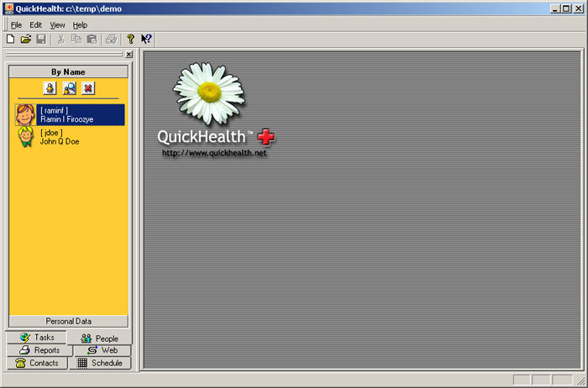Click the Print toolbar icon

point(111,39)
